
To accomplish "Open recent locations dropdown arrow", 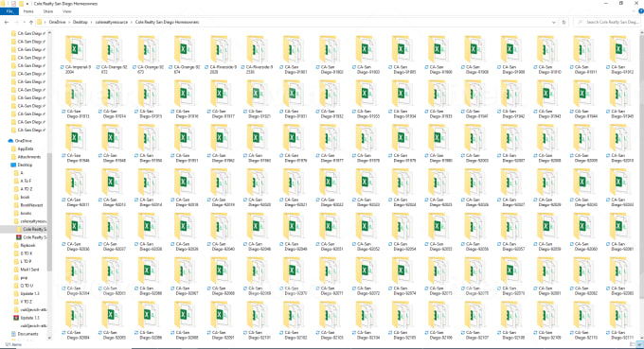I will pos(25,22).
